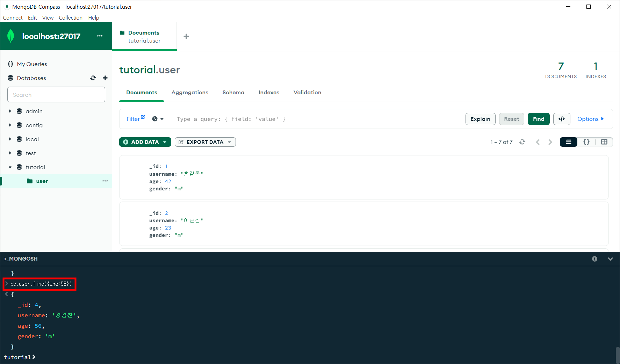Refresh the databases list
Screen dimensions: 620x364
[x=93, y=78]
